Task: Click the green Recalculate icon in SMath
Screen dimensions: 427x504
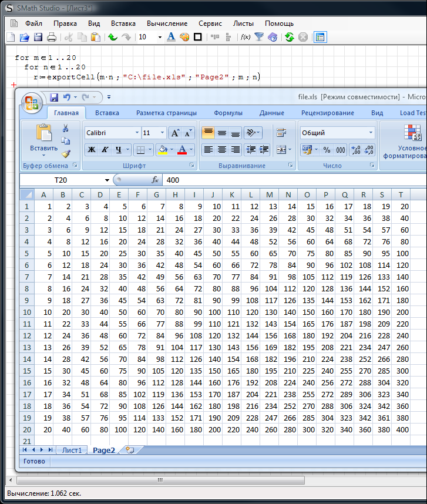Action: pos(289,37)
